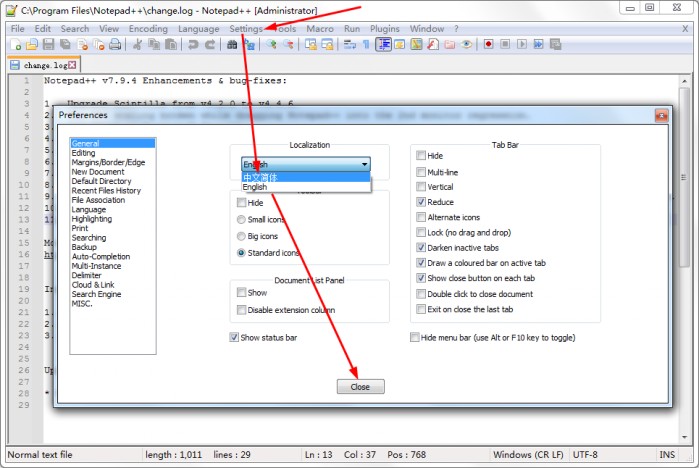699x468 pixels.
Task: Click the Save All toolbar icon
Action: click(x=66, y=45)
